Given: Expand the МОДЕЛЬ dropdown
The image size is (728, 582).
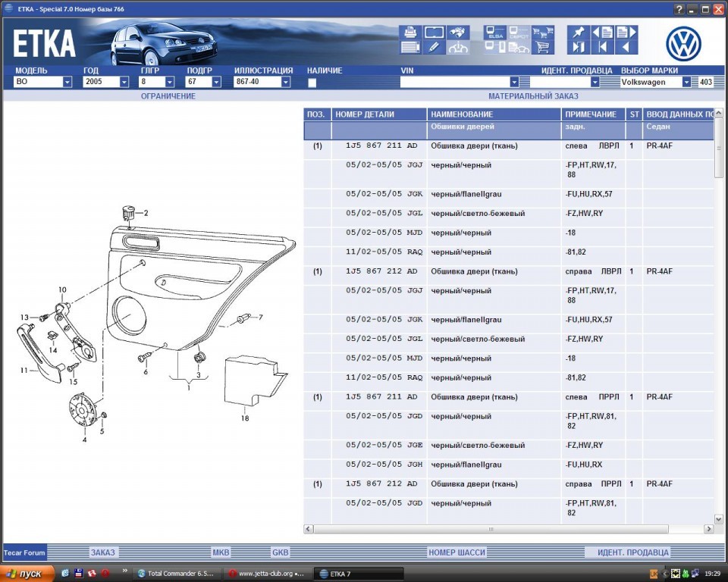Looking at the screenshot, I should 67,82.
